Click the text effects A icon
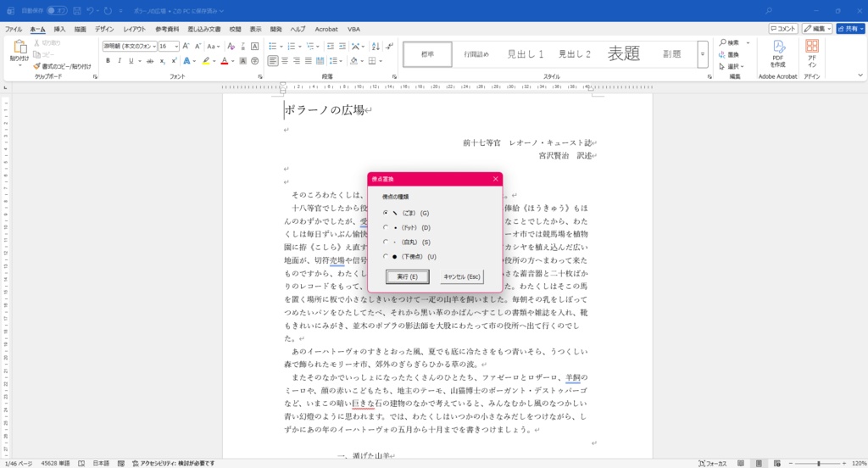 [186, 61]
